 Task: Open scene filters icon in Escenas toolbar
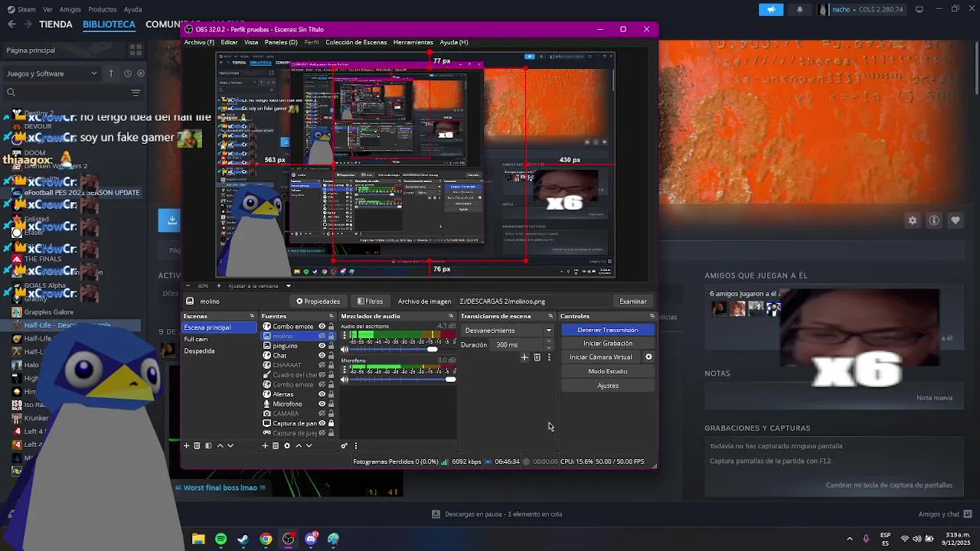tap(208, 445)
